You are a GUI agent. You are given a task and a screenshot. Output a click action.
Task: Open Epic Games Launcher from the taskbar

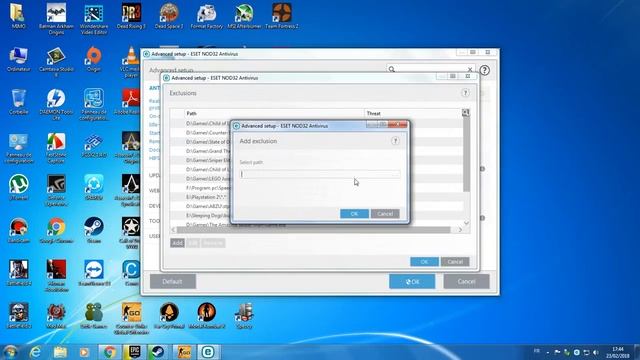point(134,352)
